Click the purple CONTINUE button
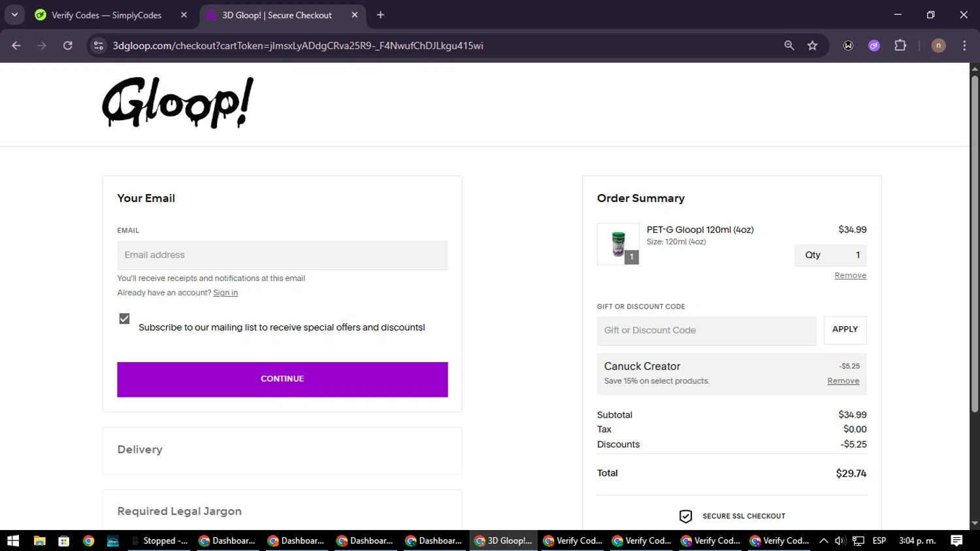The width and height of the screenshot is (980, 551). pos(282,379)
